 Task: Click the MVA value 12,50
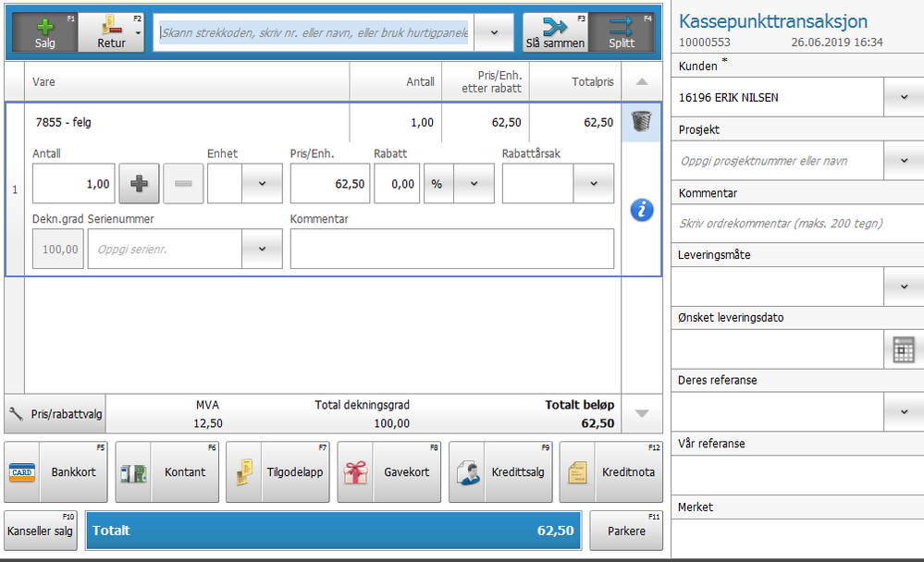coord(208,423)
